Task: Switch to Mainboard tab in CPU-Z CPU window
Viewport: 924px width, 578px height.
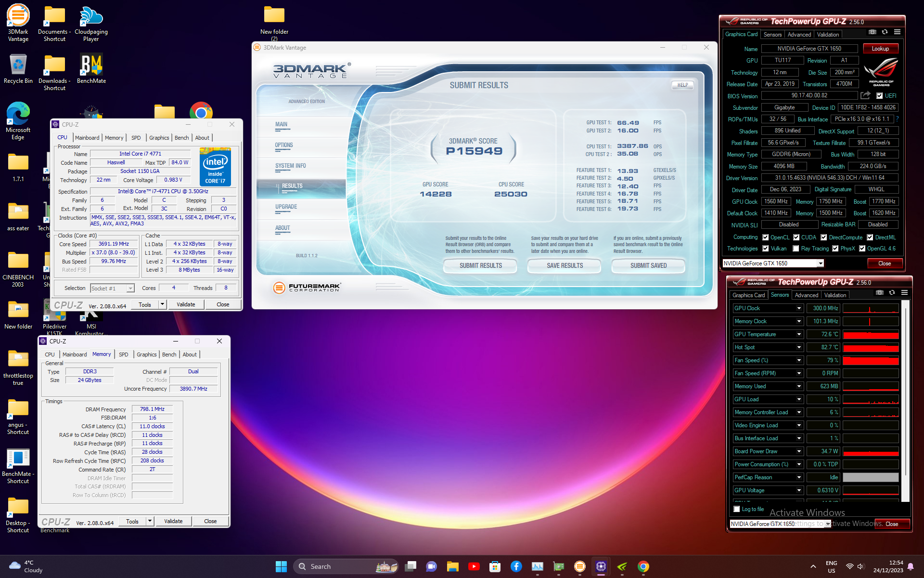Action: pyautogui.click(x=87, y=138)
